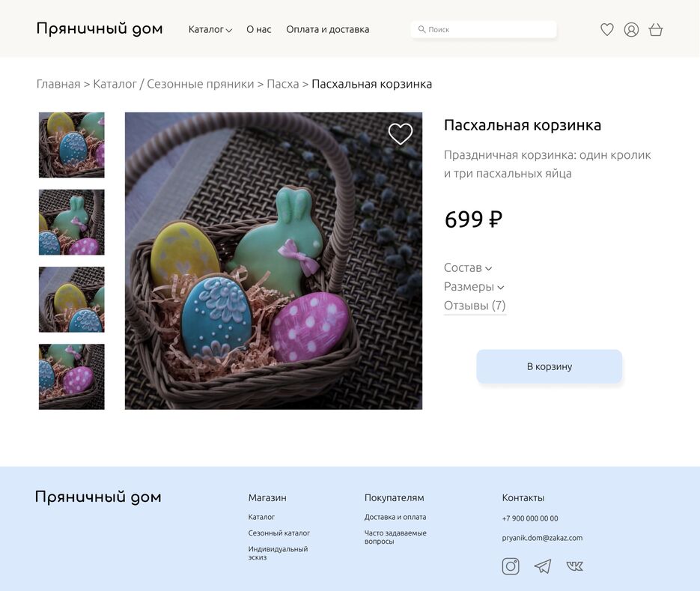The image size is (700, 591).
Task: Open the Instagram icon in footer
Action: 511,566
